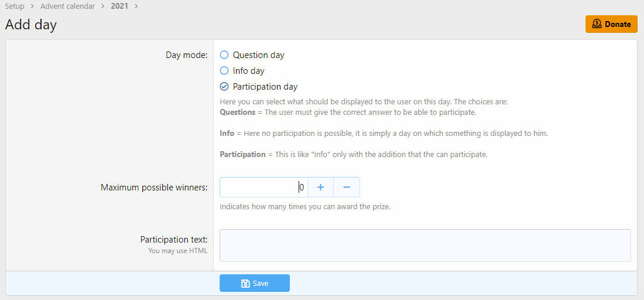Select the Participation day radio button
Image resolution: width=644 pixels, height=300 pixels.
(224, 87)
